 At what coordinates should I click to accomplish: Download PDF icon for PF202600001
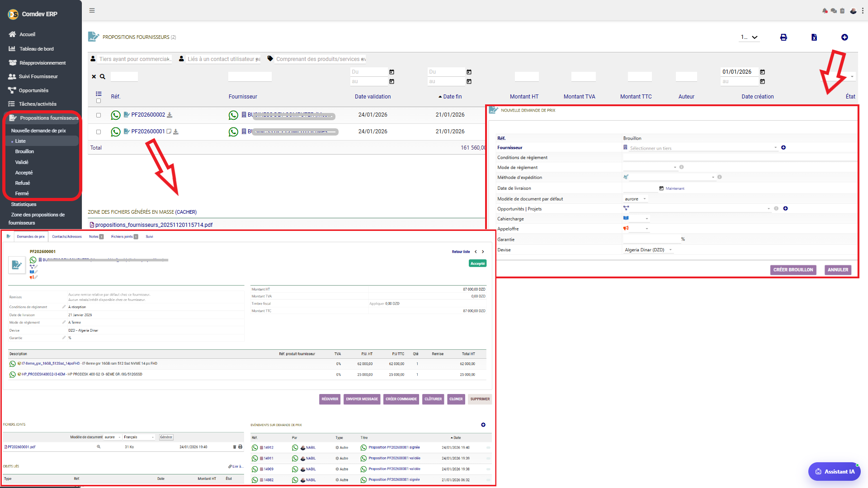pos(176,132)
